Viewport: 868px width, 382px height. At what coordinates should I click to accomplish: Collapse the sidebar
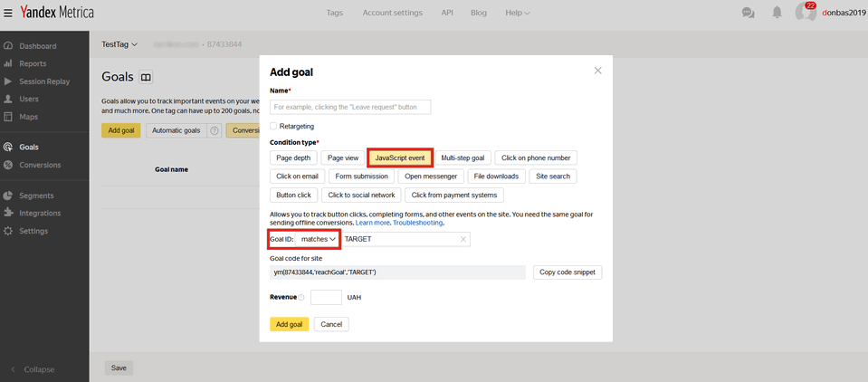[33, 369]
